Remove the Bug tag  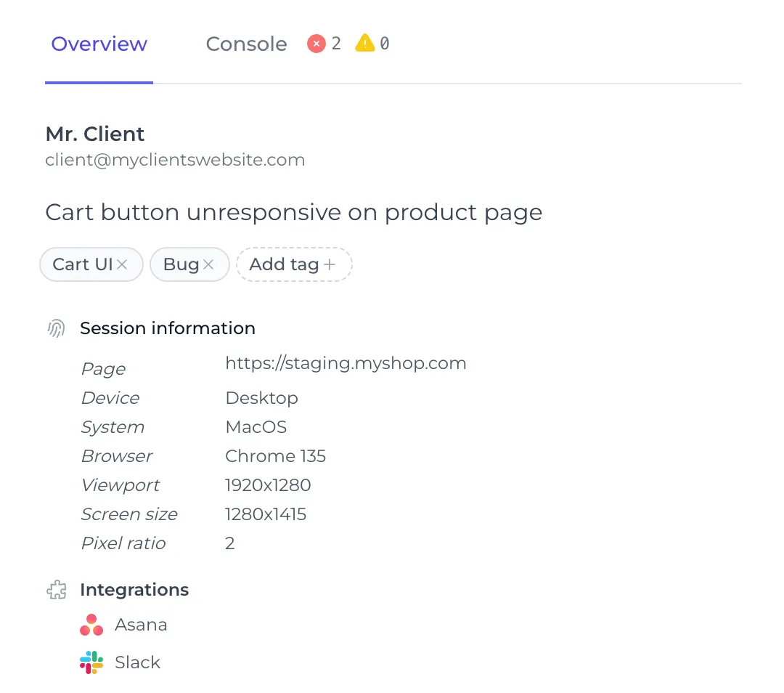point(210,264)
